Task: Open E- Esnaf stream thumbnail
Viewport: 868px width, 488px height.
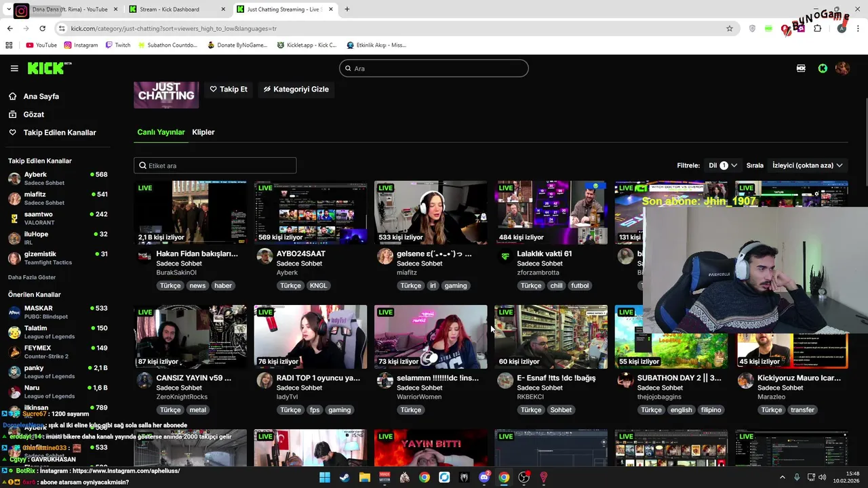Action: [x=551, y=337]
